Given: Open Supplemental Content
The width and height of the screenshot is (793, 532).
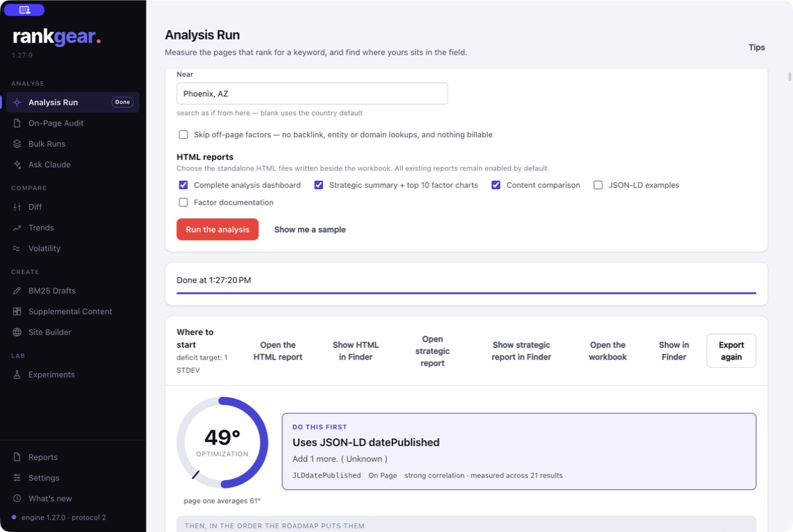Looking at the screenshot, I should [73, 311].
